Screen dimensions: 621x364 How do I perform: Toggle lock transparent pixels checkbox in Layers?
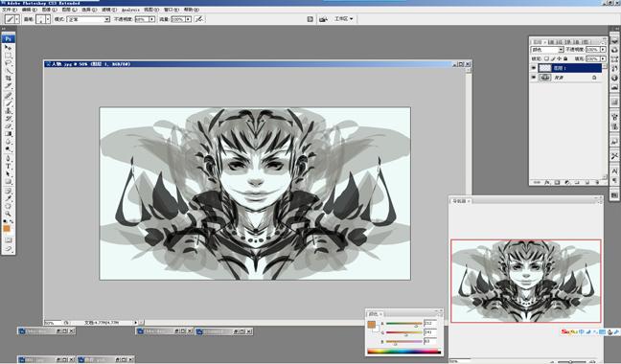click(x=546, y=58)
